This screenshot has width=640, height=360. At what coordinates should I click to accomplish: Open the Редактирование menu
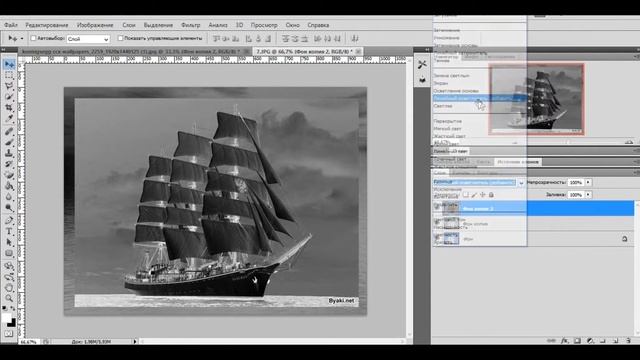coord(47,25)
